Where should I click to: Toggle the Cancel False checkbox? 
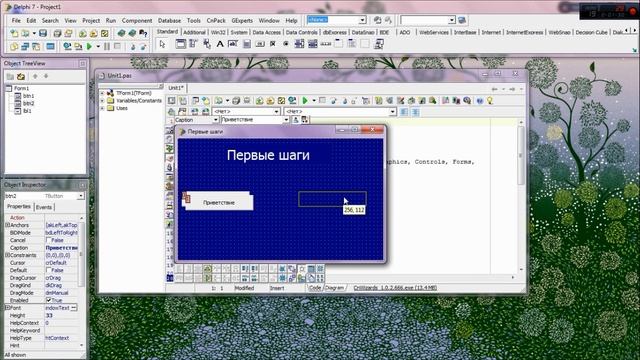[49, 240]
